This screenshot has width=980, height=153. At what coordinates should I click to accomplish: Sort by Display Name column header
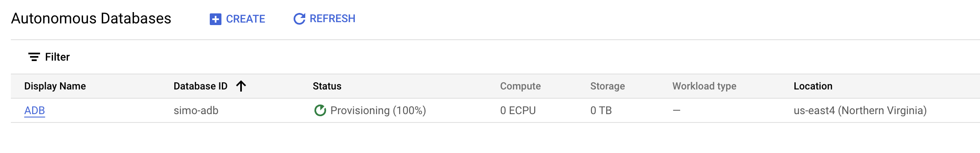(x=55, y=86)
